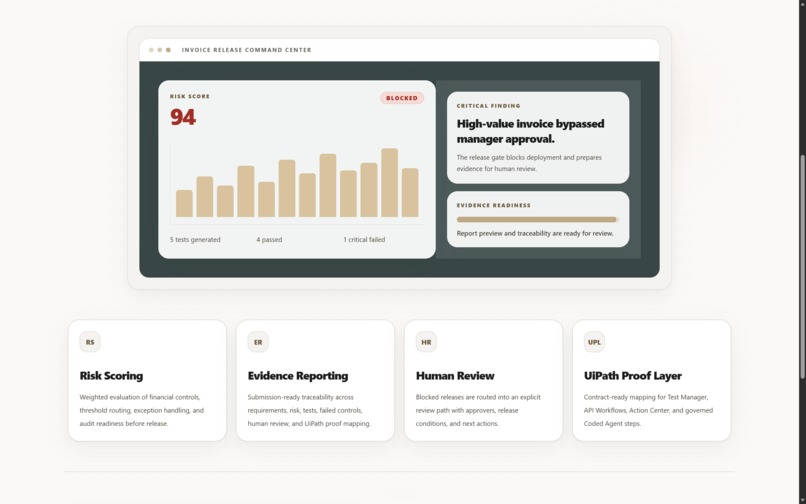Click the Risk Scoring card heading
The height and width of the screenshot is (504, 806).
pyautogui.click(x=112, y=376)
